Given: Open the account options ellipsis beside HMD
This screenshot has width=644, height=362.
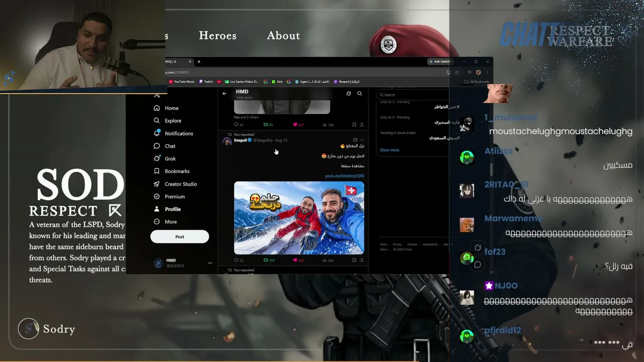Looking at the screenshot, I should click(x=210, y=263).
